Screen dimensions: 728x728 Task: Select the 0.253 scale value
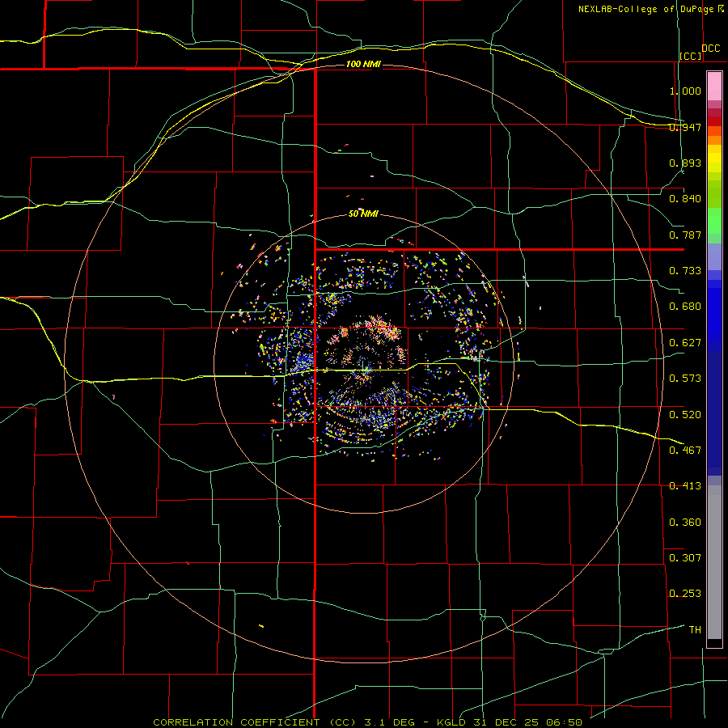pos(685,594)
